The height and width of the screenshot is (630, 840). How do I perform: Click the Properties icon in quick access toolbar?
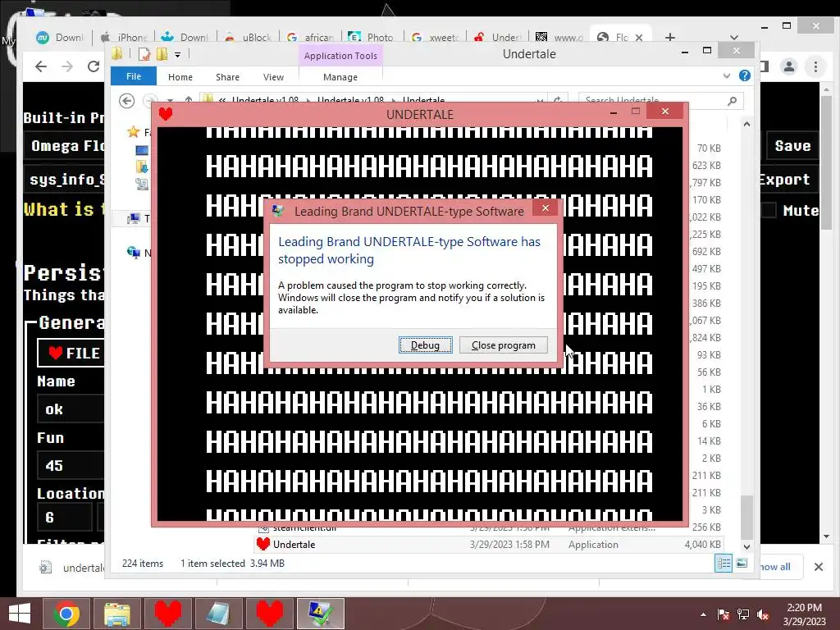[x=144, y=54]
